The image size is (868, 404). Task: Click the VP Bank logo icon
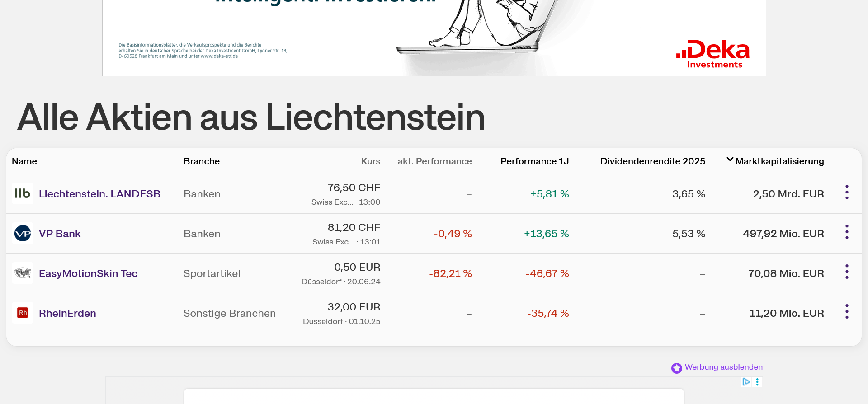pos(22,234)
